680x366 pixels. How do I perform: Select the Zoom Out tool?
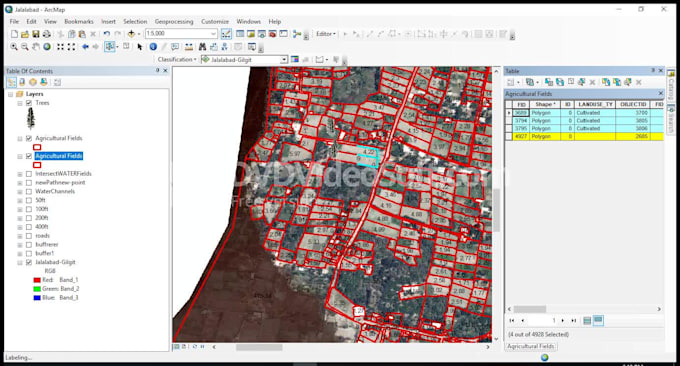25,47
